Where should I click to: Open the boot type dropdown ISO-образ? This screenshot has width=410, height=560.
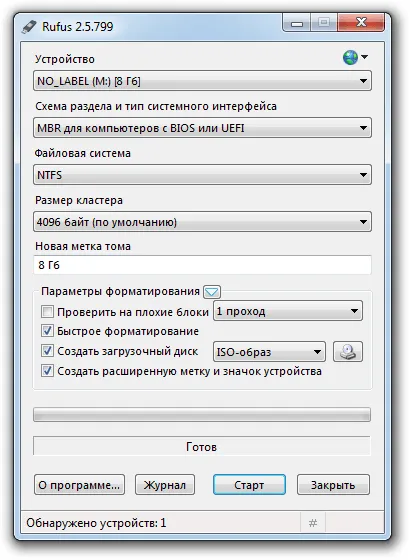[269, 352]
